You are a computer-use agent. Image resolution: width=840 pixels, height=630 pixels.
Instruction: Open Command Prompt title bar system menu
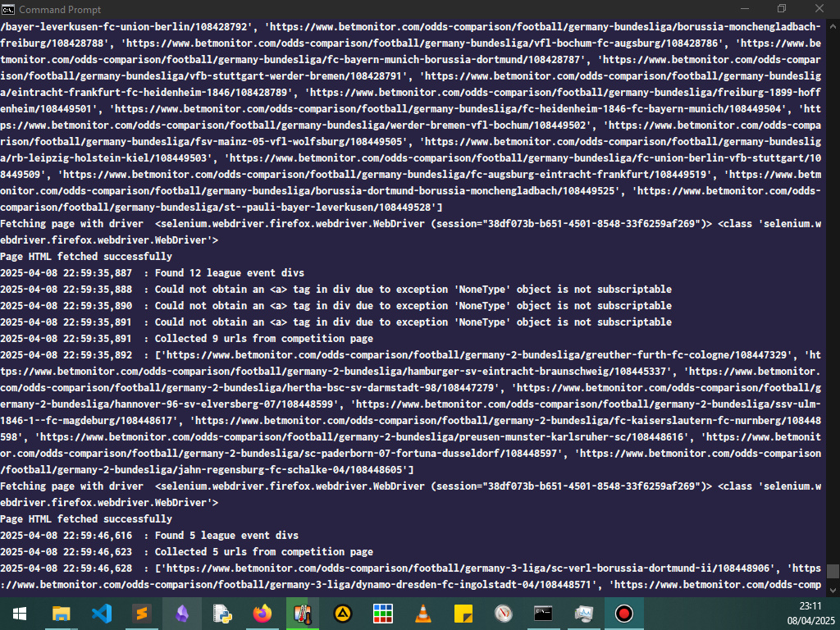8,9
